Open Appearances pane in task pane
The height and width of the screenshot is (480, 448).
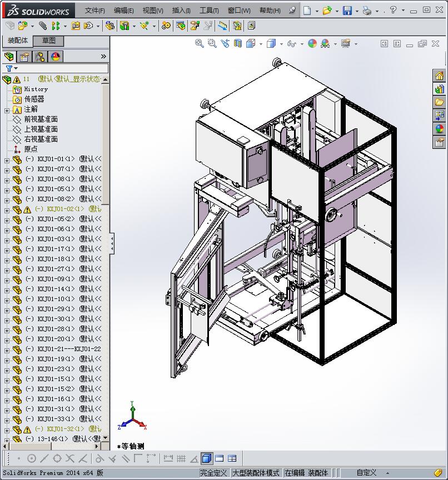coord(439,129)
